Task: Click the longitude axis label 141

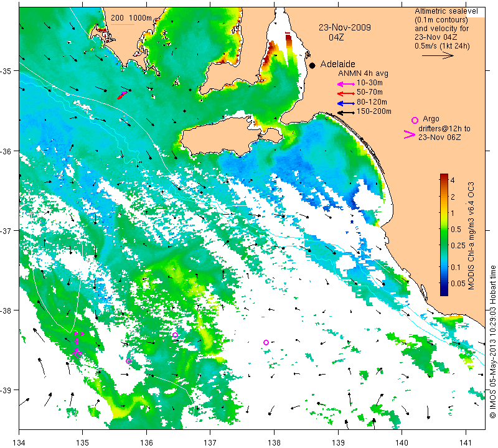Action: pyautogui.click(x=466, y=442)
